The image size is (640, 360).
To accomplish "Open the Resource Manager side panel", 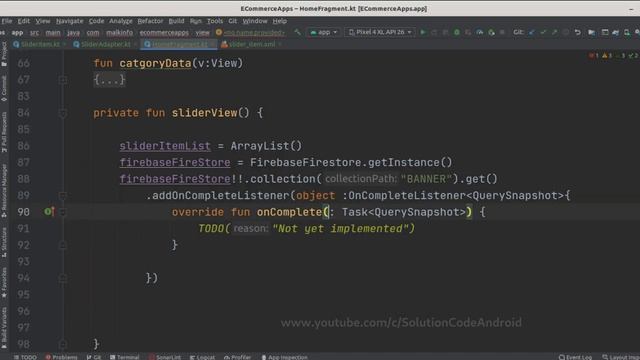I will [4, 190].
